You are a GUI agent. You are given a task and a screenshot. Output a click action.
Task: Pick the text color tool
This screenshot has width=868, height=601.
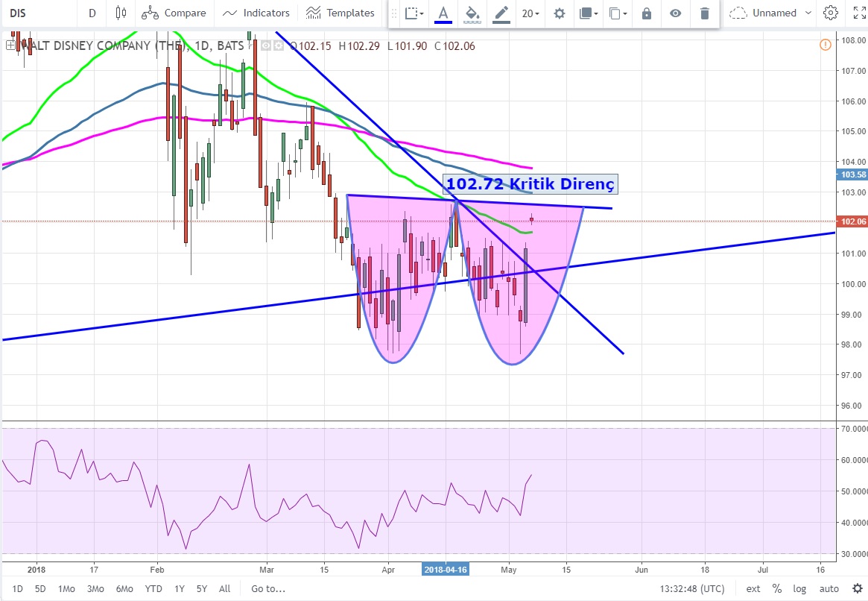(443, 13)
